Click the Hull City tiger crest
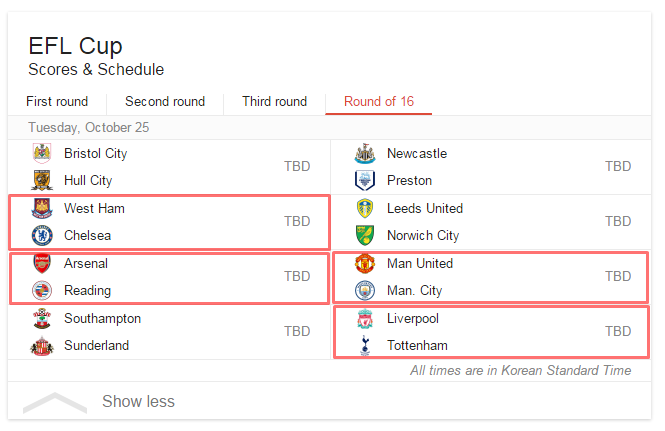665x431 pixels. click(x=42, y=180)
